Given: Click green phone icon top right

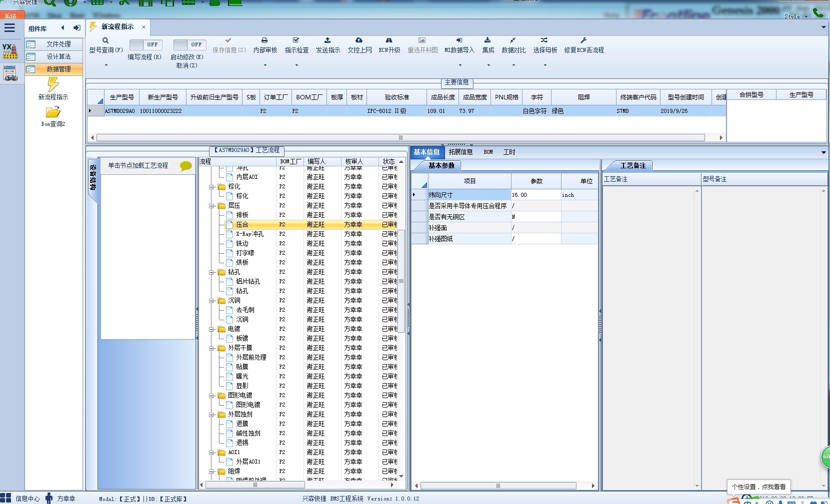Looking at the screenshot, I should (818, 12).
